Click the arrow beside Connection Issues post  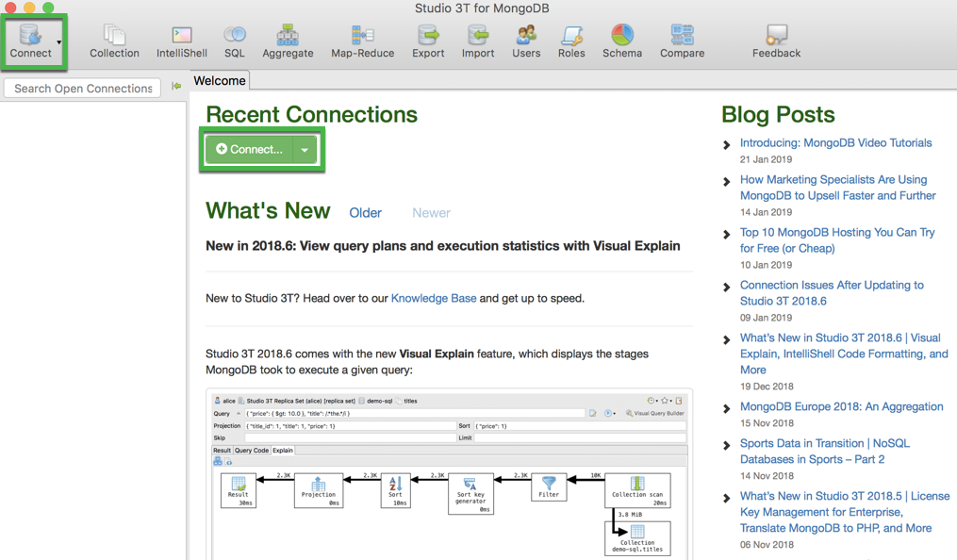pyautogui.click(x=726, y=287)
